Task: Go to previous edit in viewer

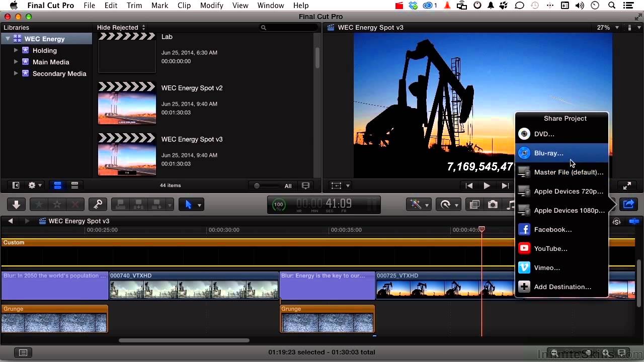Action: [469, 186]
